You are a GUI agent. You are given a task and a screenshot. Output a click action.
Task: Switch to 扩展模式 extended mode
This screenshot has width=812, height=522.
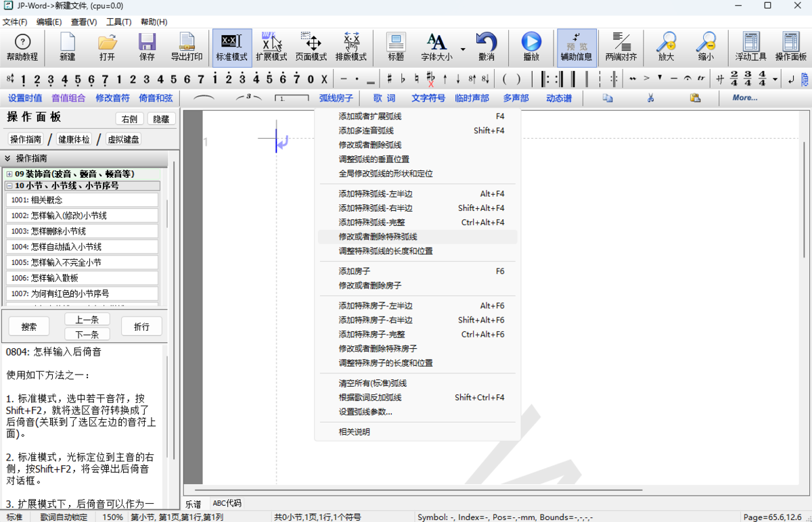[x=271, y=47]
